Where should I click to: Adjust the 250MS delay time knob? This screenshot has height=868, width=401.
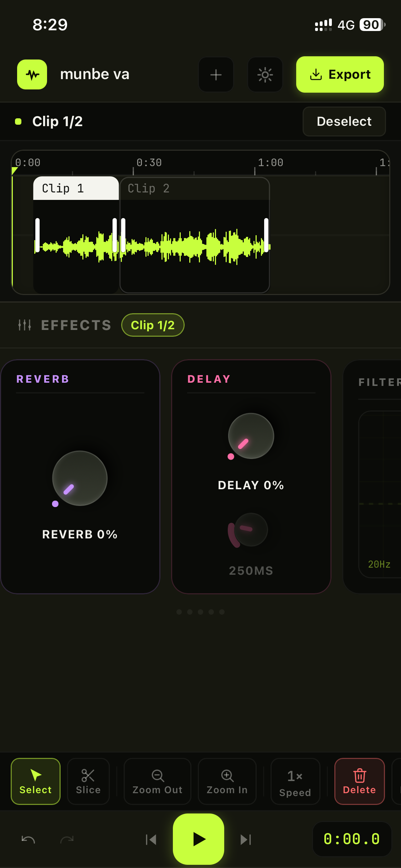pos(251,529)
